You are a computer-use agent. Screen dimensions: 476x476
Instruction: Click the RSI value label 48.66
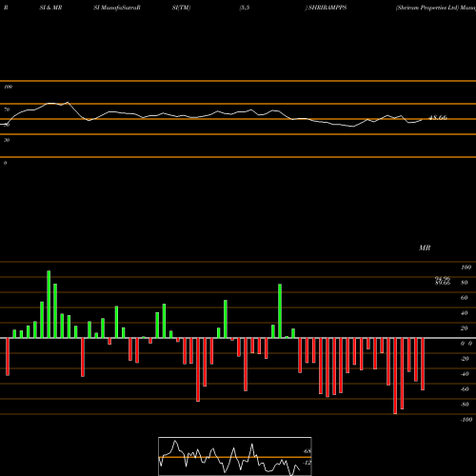tap(438, 118)
